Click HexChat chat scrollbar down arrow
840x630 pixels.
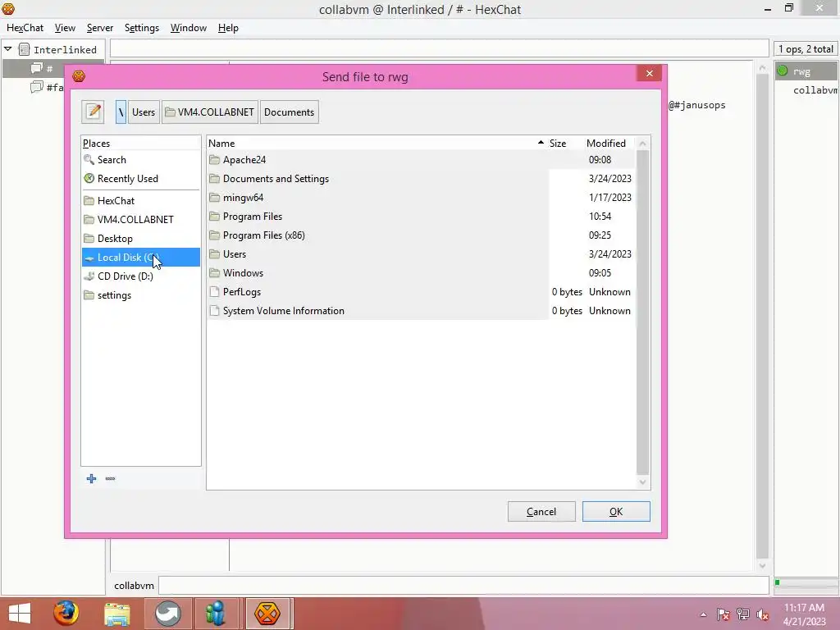click(x=762, y=565)
